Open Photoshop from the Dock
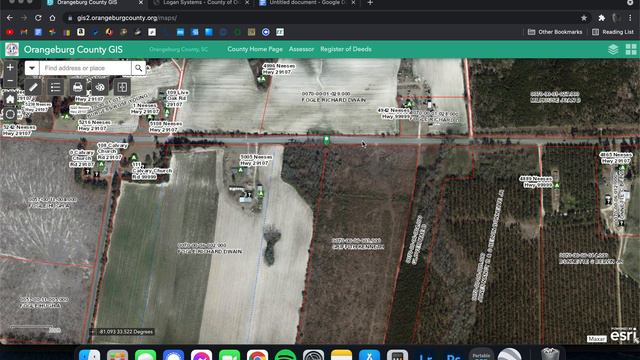The width and height of the screenshot is (640, 360). [453, 356]
